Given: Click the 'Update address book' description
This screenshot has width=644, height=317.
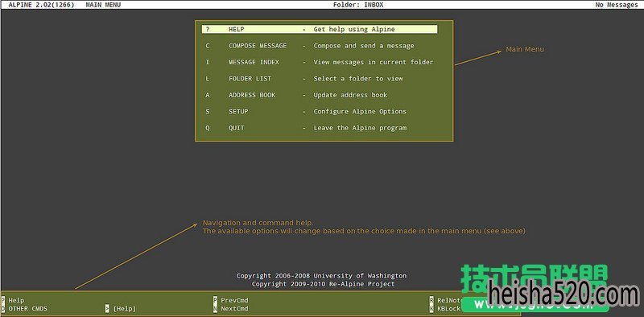Looking at the screenshot, I should [350, 95].
